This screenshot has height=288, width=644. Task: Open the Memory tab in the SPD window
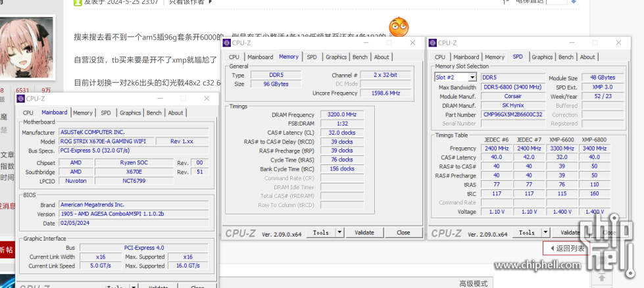click(x=495, y=57)
